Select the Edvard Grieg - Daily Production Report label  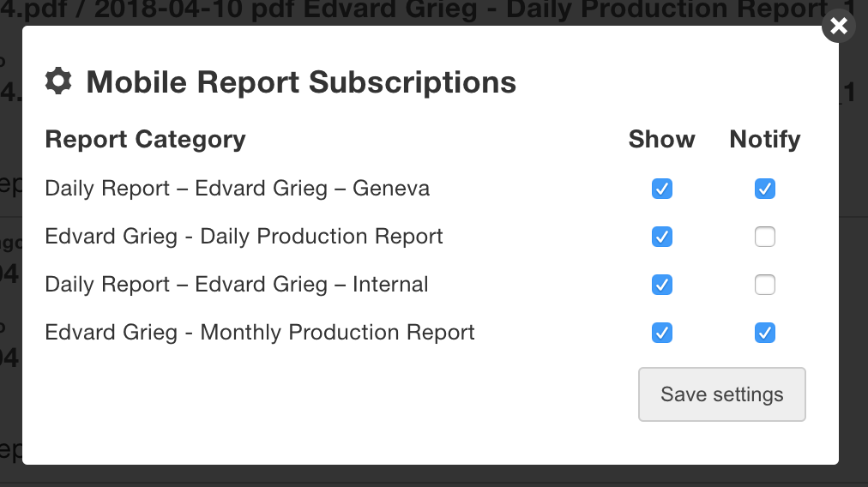click(x=244, y=237)
